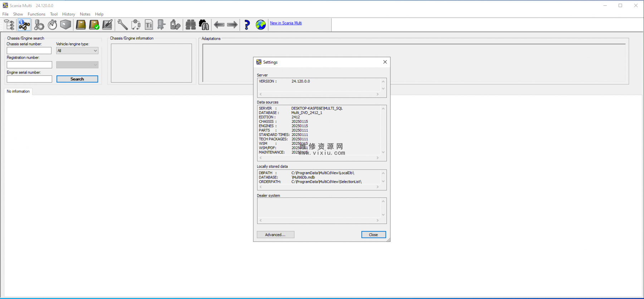Click the DBPATH value C:\ProgramData\MultiCdView\LocalDb\
Viewport: 644px width, 299px height.
(x=323, y=173)
